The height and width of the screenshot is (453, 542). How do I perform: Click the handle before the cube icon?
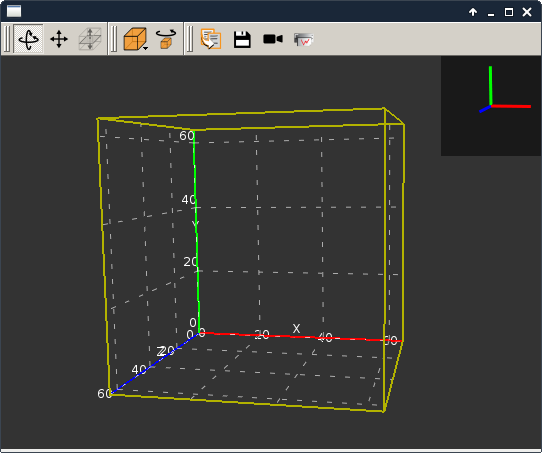pyautogui.click(x=114, y=39)
